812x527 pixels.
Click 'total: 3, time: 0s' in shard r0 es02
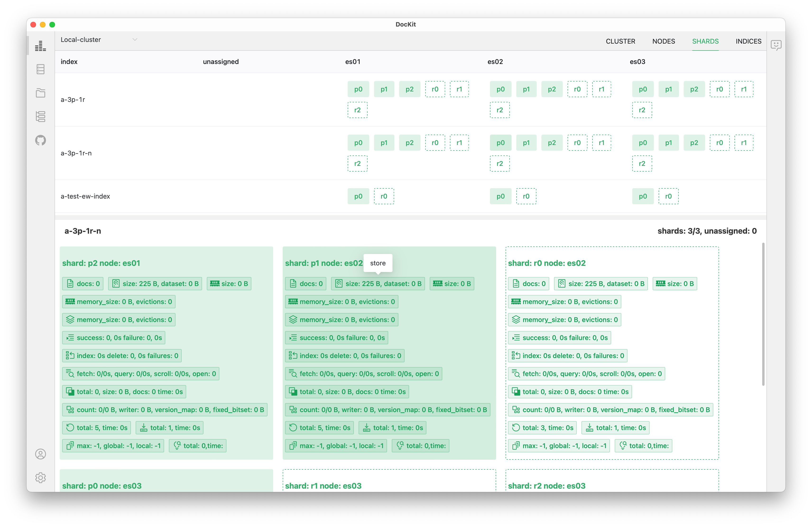[542, 428]
